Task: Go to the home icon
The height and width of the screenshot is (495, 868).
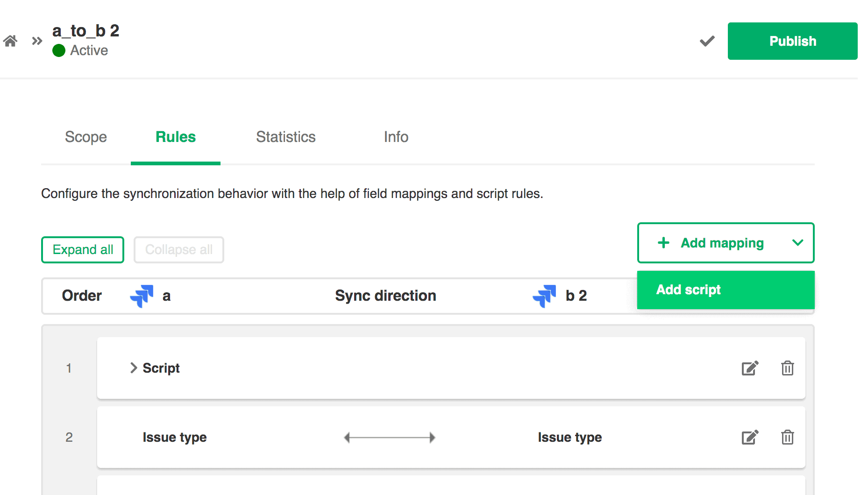Action: click(x=10, y=41)
